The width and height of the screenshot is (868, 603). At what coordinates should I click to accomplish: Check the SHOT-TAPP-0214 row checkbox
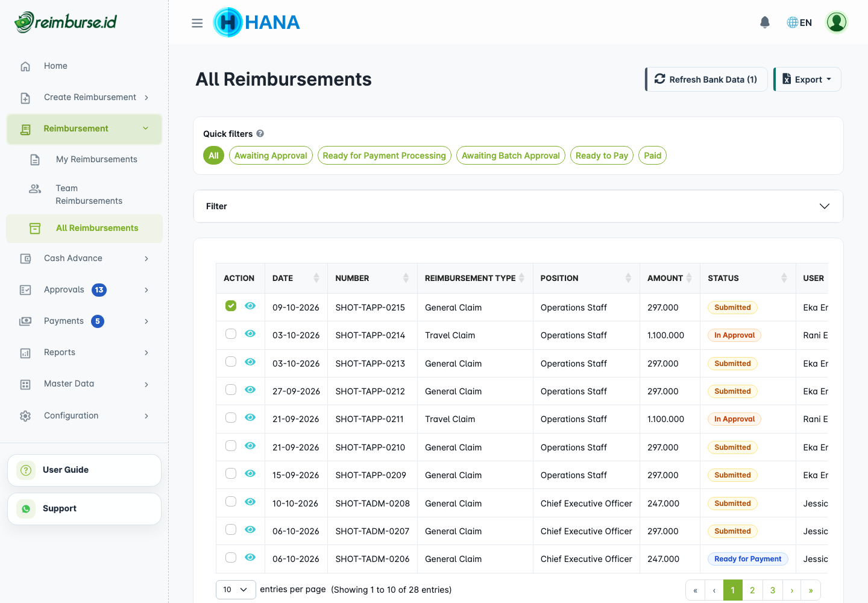(x=231, y=334)
